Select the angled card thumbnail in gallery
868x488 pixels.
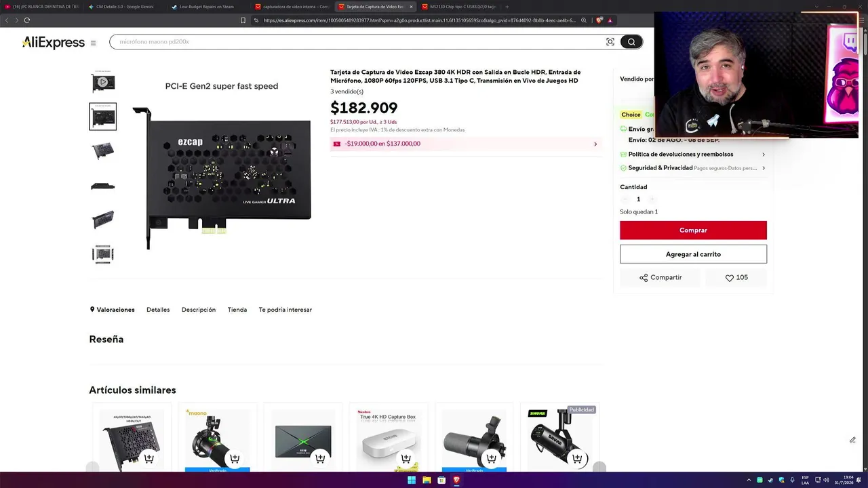click(x=103, y=151)
